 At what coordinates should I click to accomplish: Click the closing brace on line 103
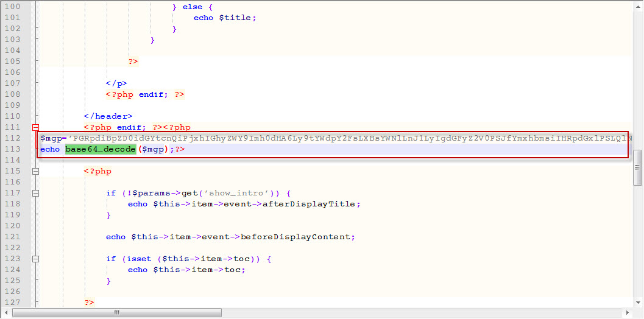[153, 40]
